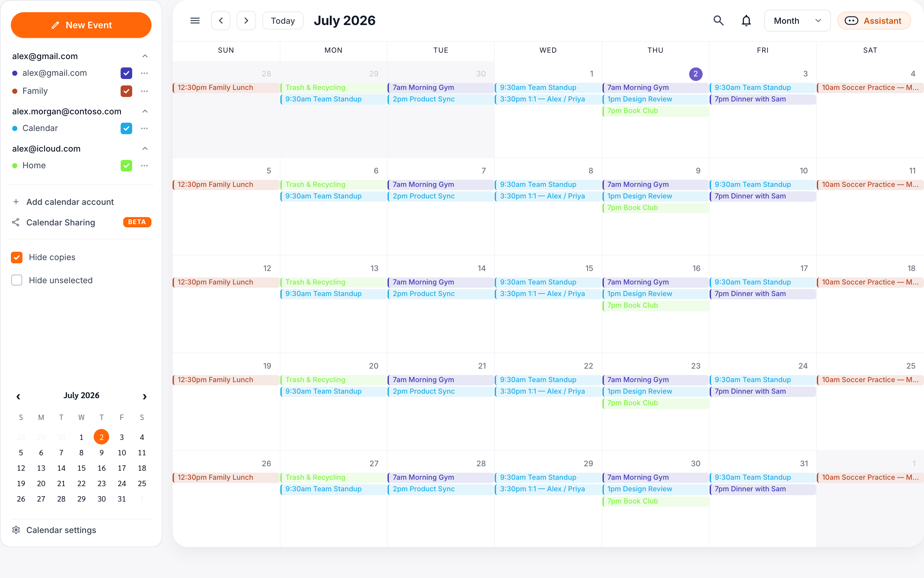Open Team Standup on July 22
The image size is (924, 578).
(x=548, y=380)
